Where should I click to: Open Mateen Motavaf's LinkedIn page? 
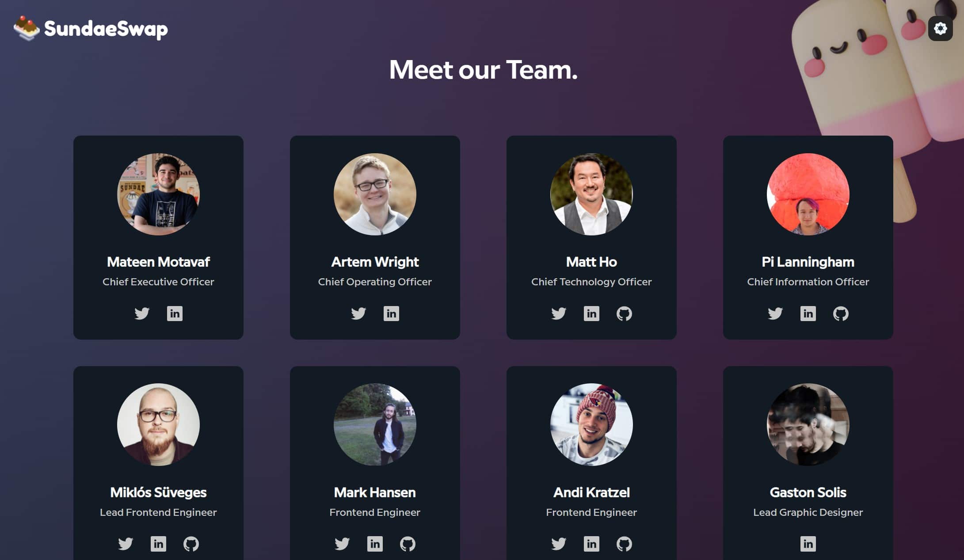point(175,314)
